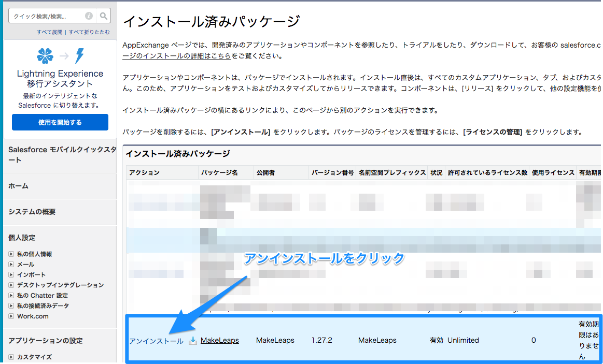Click 有効 status cell
The width and height of the screenshot is (603, 364).
pyautogui.click(x=437, y=340)
